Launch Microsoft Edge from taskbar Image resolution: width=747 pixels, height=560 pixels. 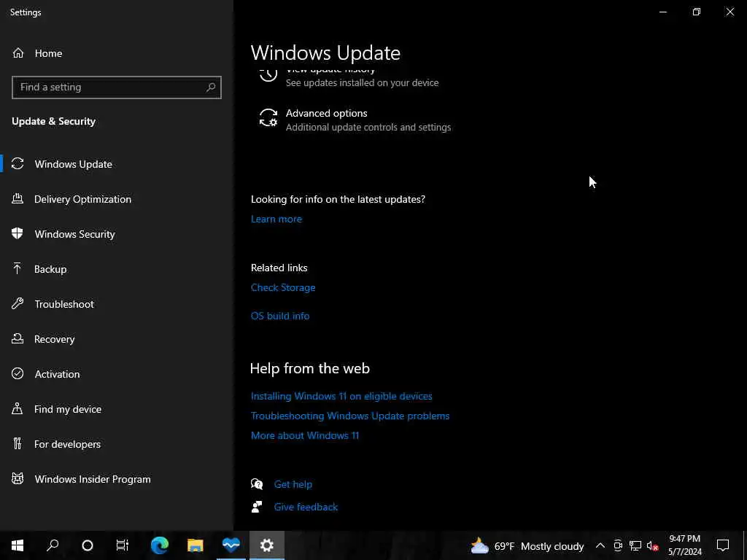(160, 545)
